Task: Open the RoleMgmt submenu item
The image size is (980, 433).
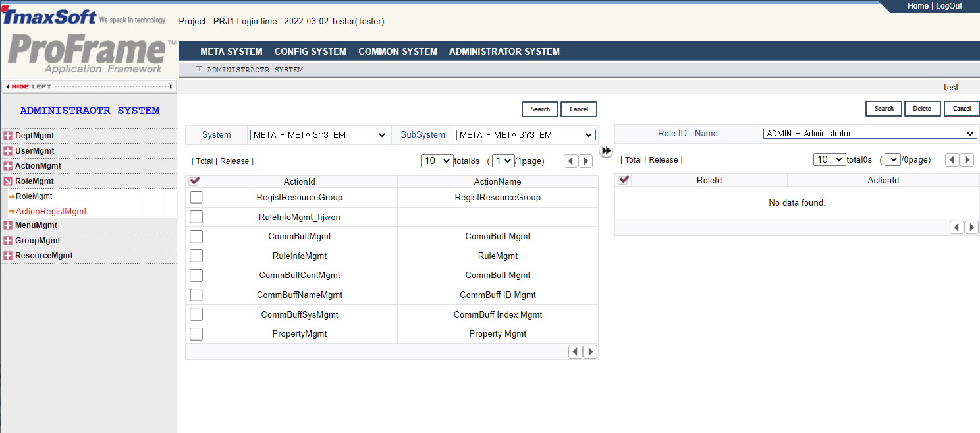Action: coord(34,196)
